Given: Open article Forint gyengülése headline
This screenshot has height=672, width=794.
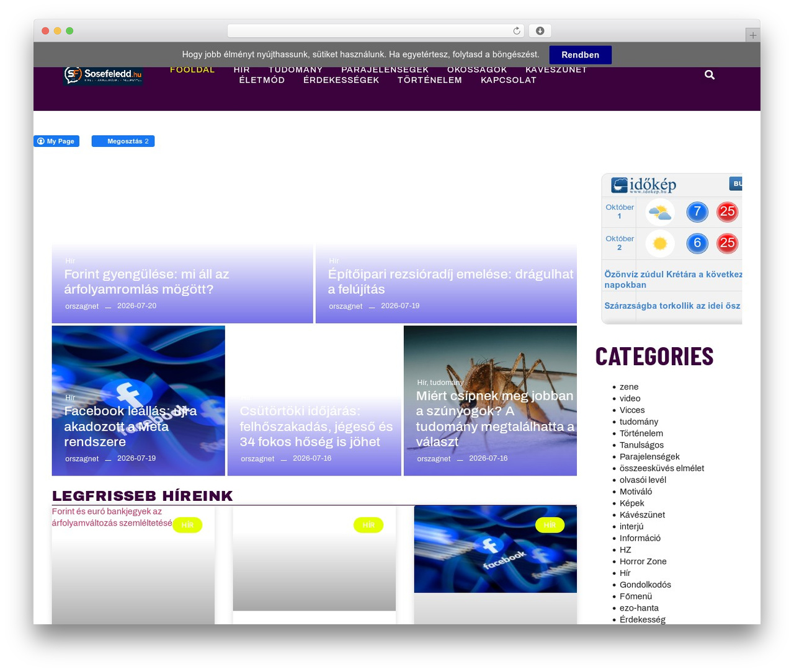Looking at the screenshot, I should coord(146,281).
